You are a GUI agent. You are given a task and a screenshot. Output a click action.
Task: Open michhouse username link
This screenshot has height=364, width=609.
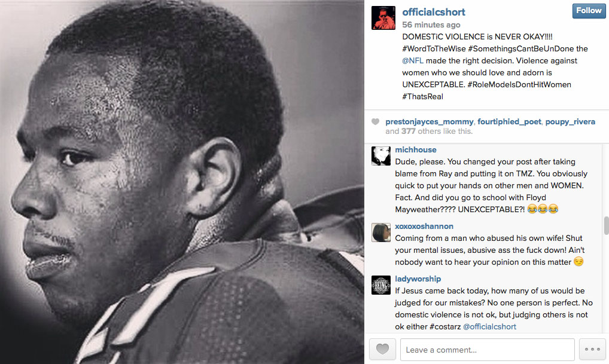[x=416, y=150]
